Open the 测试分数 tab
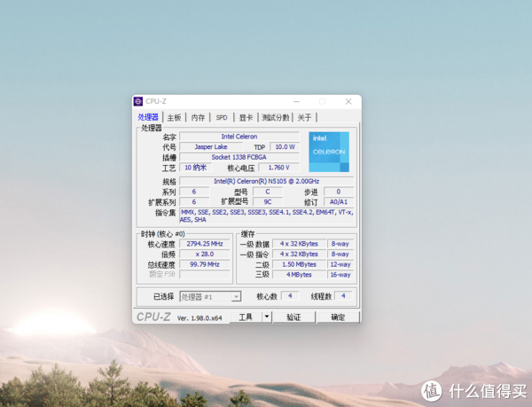 (275, 117)
